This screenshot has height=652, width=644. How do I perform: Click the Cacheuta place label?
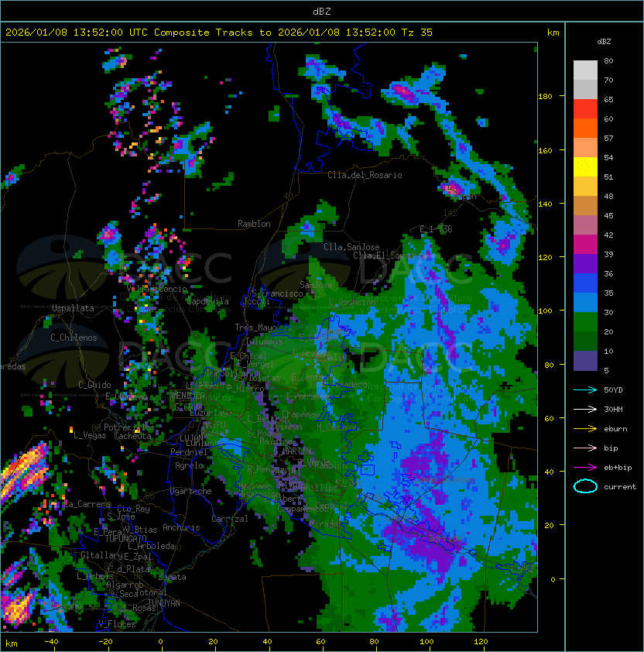tap(132, 436)
